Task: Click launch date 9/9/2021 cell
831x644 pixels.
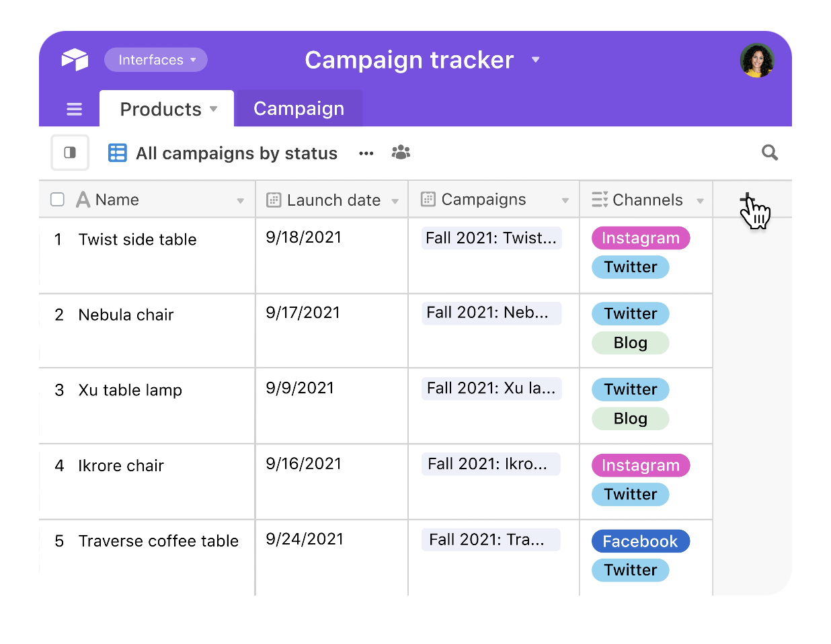Action: pos(332,406)
